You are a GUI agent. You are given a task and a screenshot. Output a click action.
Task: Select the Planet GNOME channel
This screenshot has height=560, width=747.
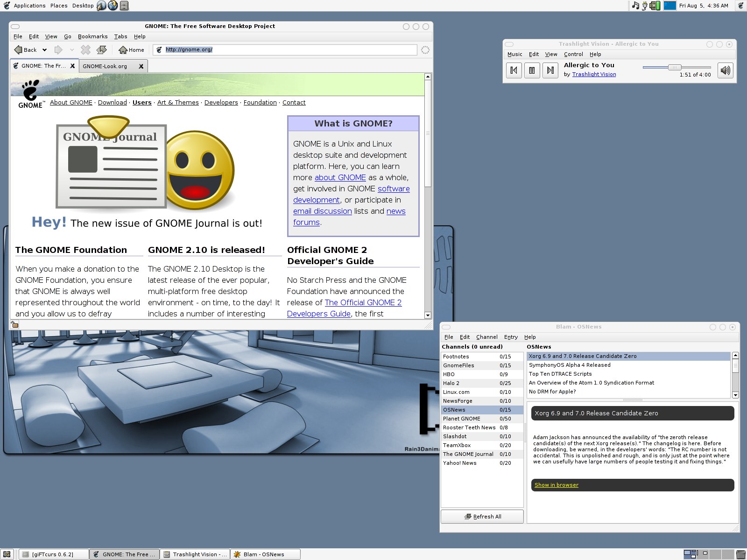[x=482, y=419]
